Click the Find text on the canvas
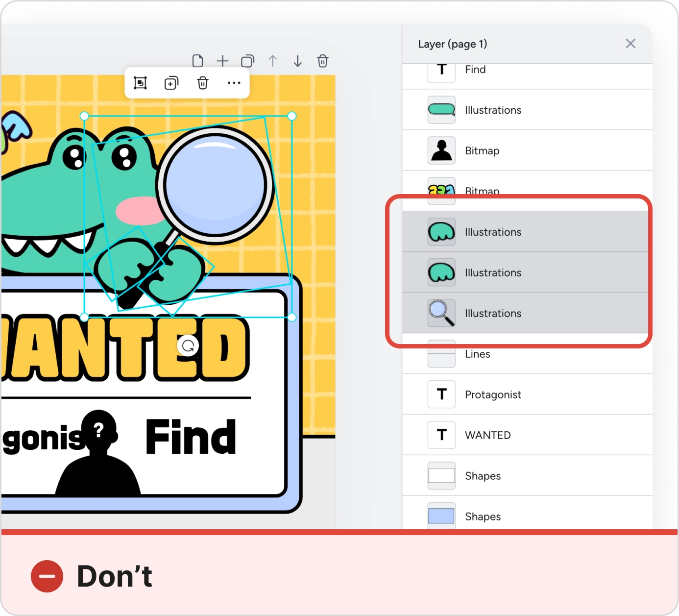The height and width of the screenshot is (616, 679). 191,437
